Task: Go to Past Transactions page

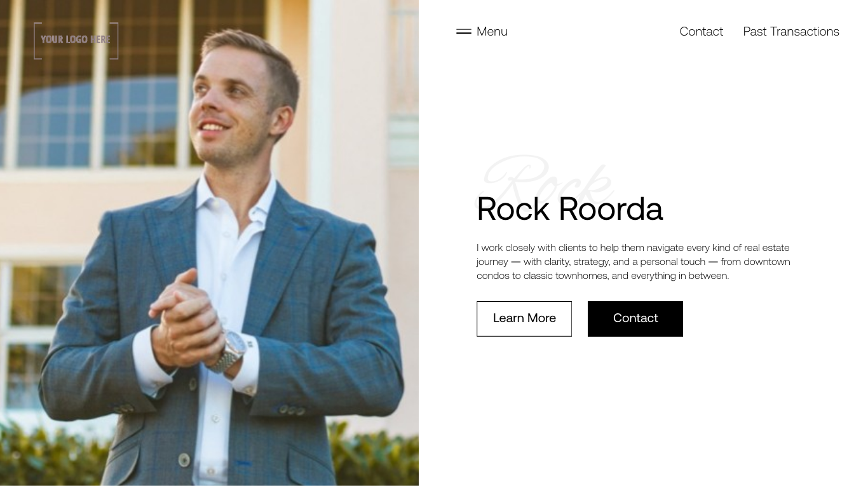Action: pyautogui.click(x=791, y=31)
